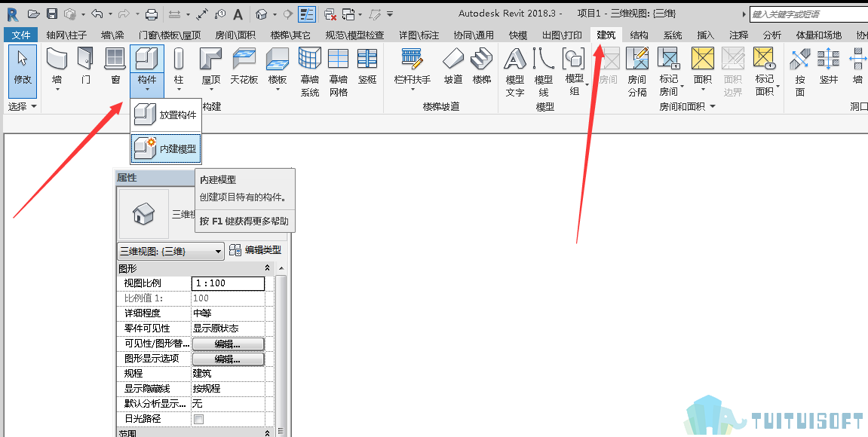This screenshot has height=437, width=868.
Task: Select the 柱 (Column) tool
Action: point(178,68)
